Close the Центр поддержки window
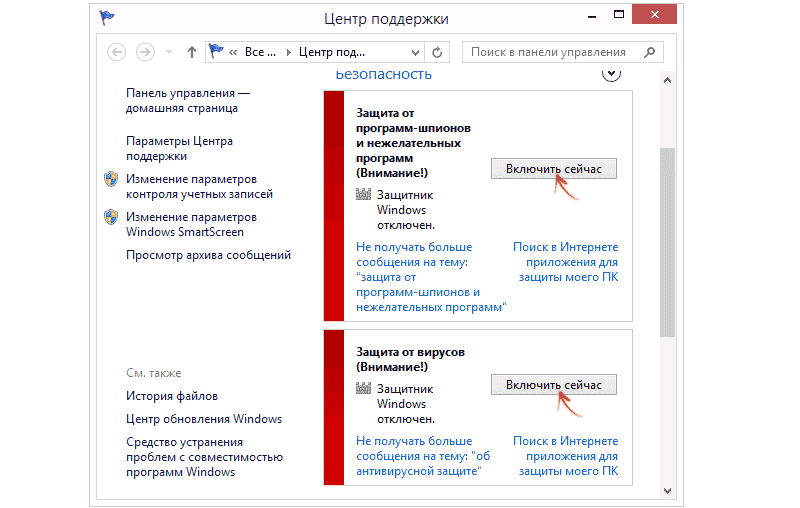This screenshot has width=800, height=508. pyautogui.click(x=655, y=14)
